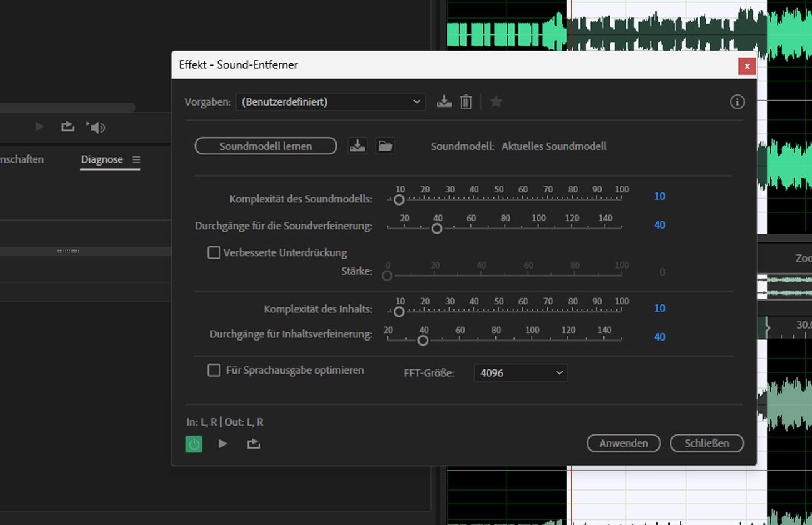Apply the effect with Anwenden
Image resolution: width=812 pixels, height=525 pixels.
pyautogui.click(x=623, y=443)
